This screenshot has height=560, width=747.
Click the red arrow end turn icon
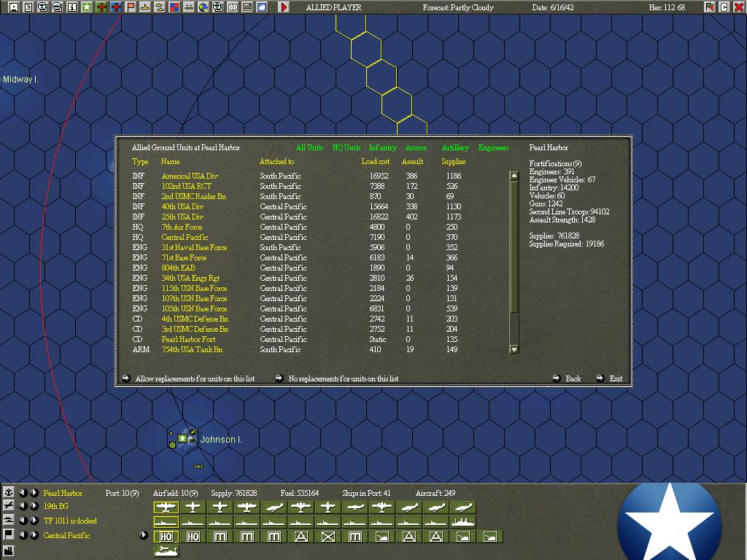[x=284, y=7]
